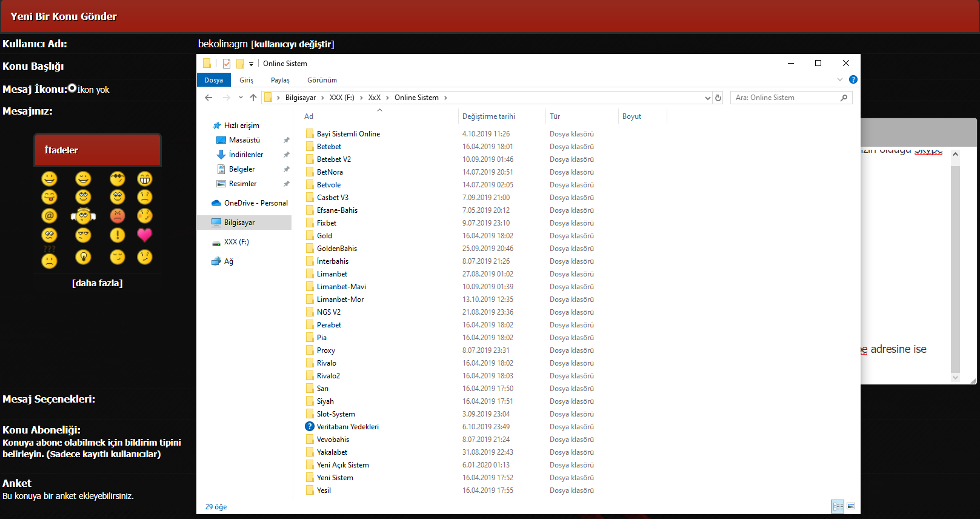Image resolution: width=980 pixels, height=519 pixels.
Task: Select Bilgisayar in the navigation pane
Action: 244,223
